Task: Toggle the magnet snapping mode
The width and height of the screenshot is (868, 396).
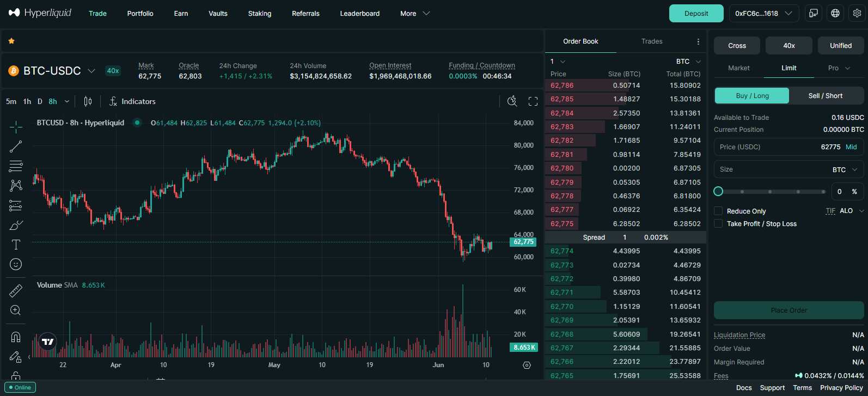Action: pos(16,337)
